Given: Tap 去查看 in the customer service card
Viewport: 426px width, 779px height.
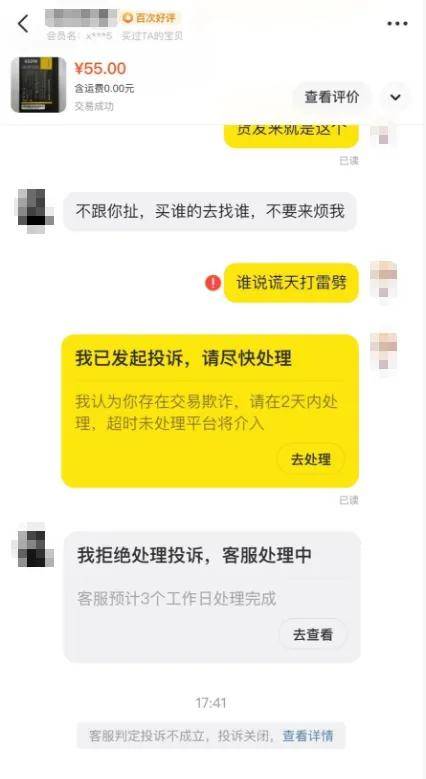Looking at the screenshot, I should [312, 634].
